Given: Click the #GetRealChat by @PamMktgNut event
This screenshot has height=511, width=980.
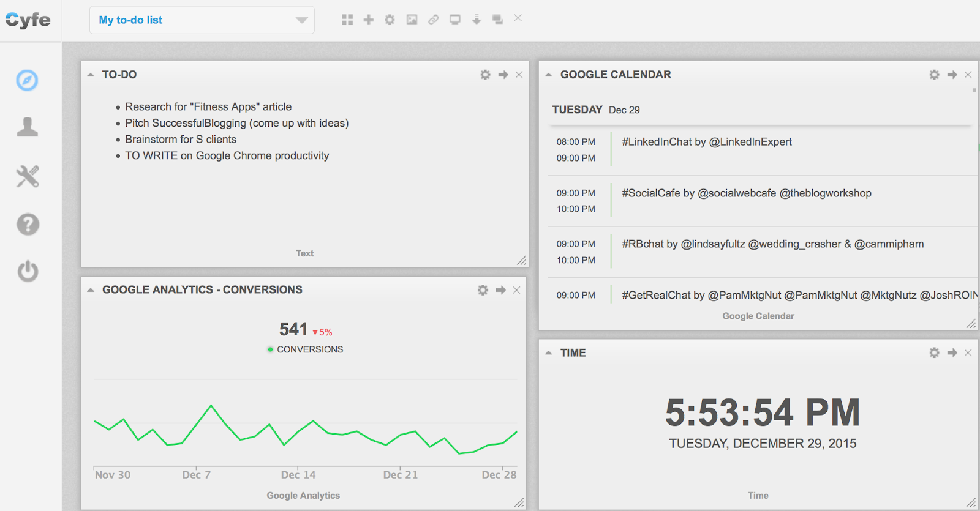Looking at the screenshot, I should tap(799, 295).
